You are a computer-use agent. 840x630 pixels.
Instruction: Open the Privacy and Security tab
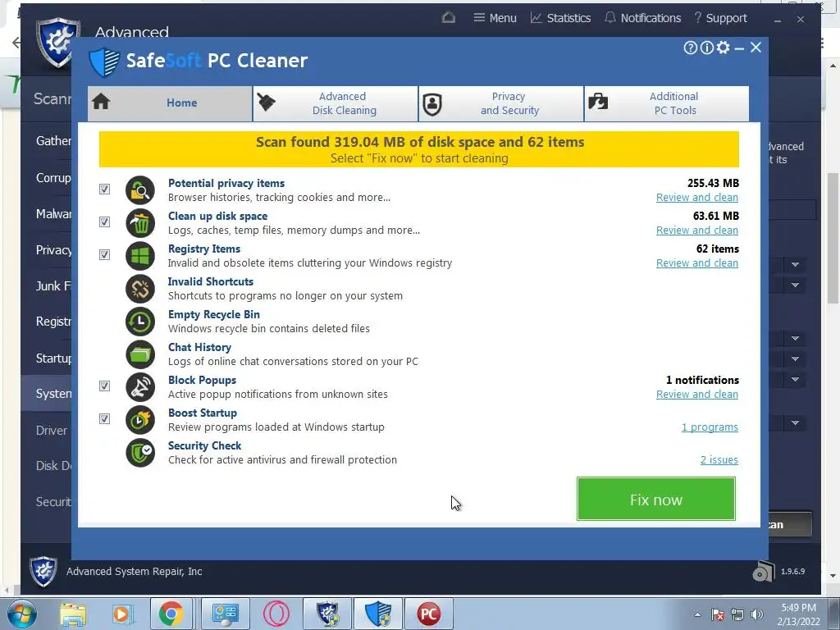(501, 103)
